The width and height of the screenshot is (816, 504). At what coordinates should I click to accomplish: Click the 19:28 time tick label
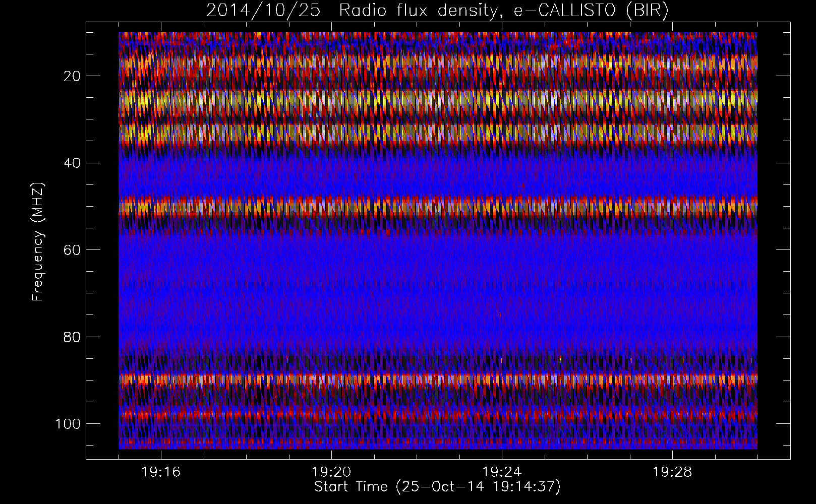(x=672, y=472)
